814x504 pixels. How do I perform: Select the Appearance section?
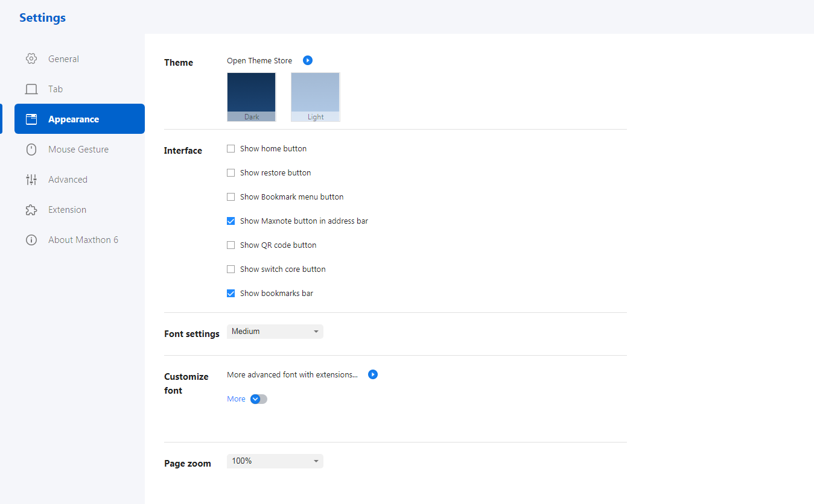coord(80,119)
